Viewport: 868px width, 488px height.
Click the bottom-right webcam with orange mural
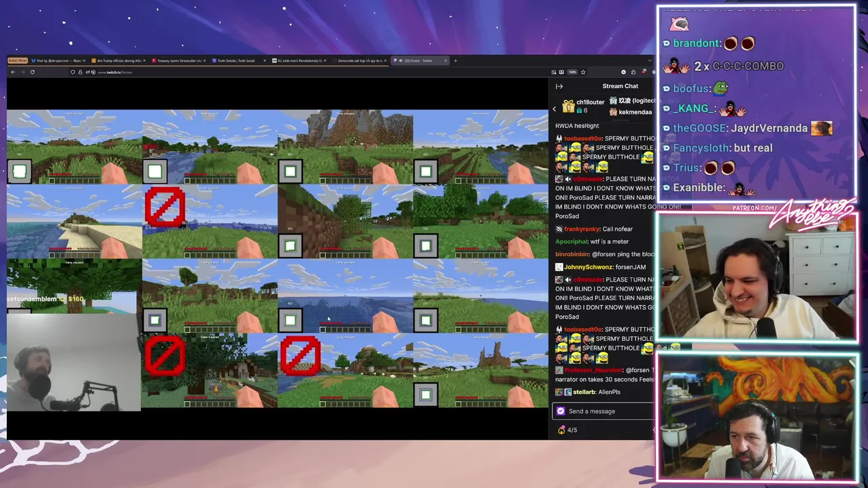click(x=757, y=417)
